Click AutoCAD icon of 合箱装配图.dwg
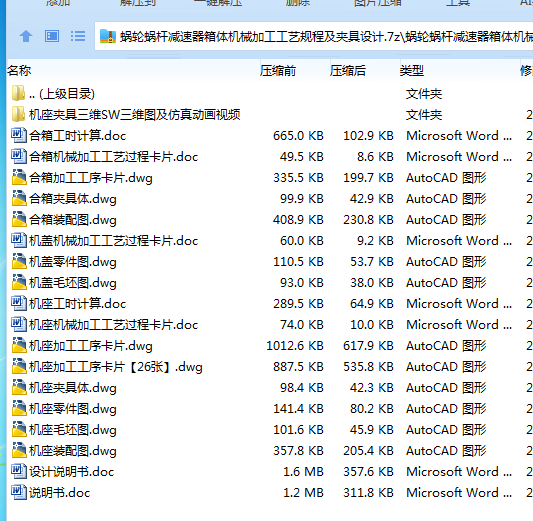This screenshot has width=533, height=521. [x=19, y=220]
